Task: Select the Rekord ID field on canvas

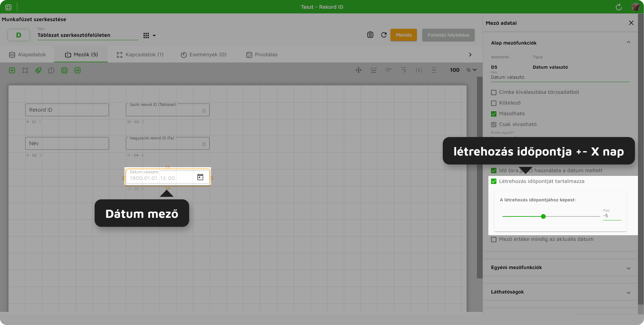Action: click(x=67, y=110)
